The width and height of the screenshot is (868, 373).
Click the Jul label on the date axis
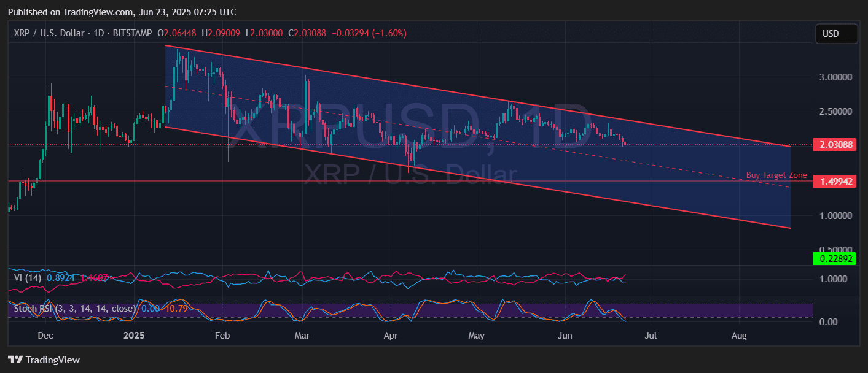click(x=651, y=336)
